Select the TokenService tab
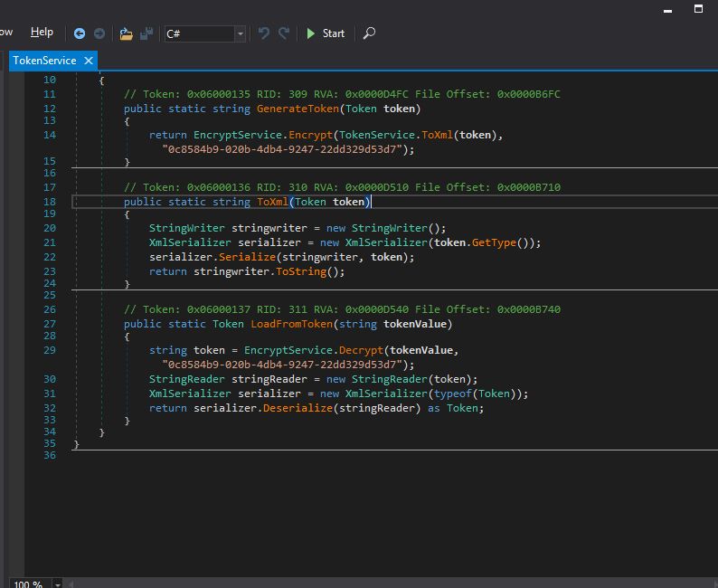The height and width of the screenshot is (588, 718). click(44, 61)
